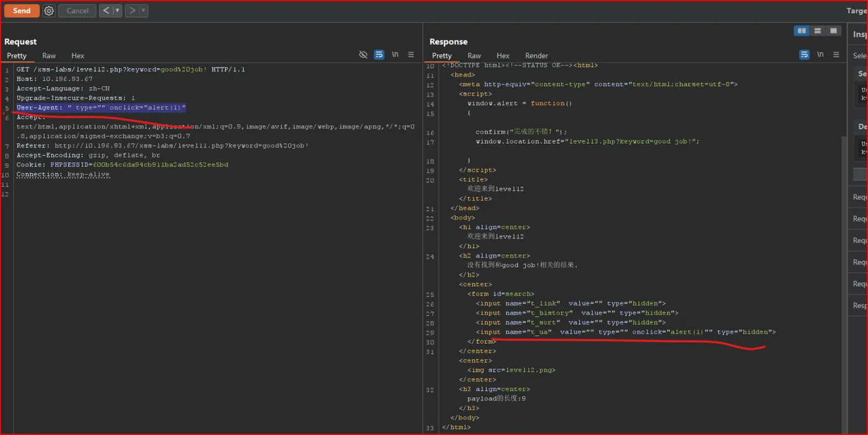The height and width of the screenshot is (435, 868).
Task: Click the img src=level12.png line
Action: click(x=511, y=370)
